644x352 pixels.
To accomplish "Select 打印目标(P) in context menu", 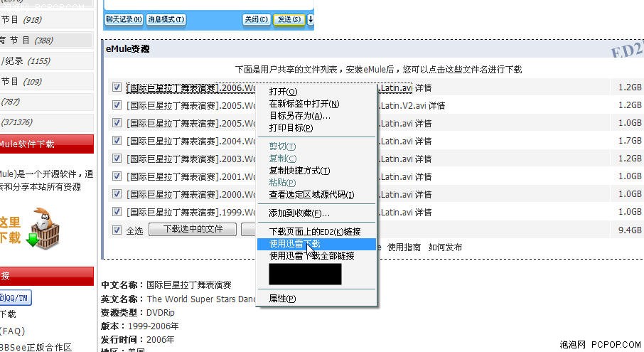I will (x=316, y=128).
